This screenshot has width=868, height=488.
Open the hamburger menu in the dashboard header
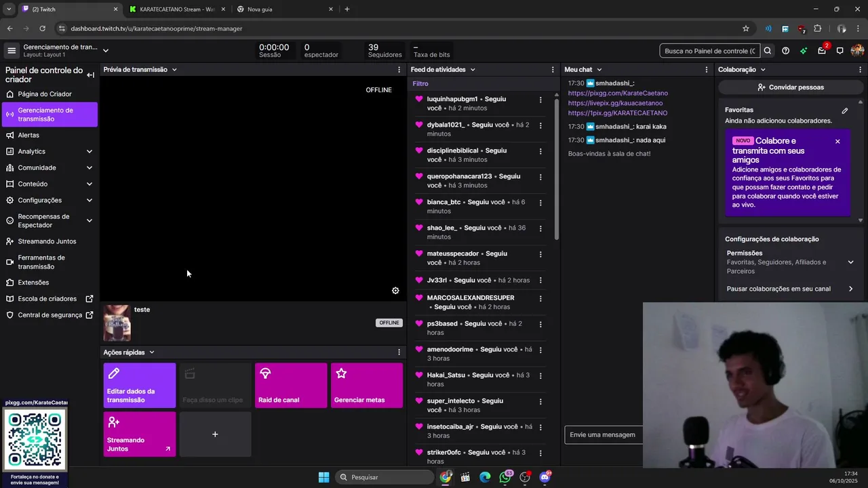12,51
